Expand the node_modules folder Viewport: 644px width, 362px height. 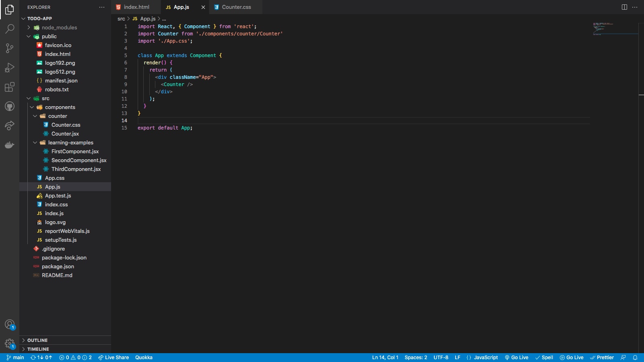(x=65, y=27)
